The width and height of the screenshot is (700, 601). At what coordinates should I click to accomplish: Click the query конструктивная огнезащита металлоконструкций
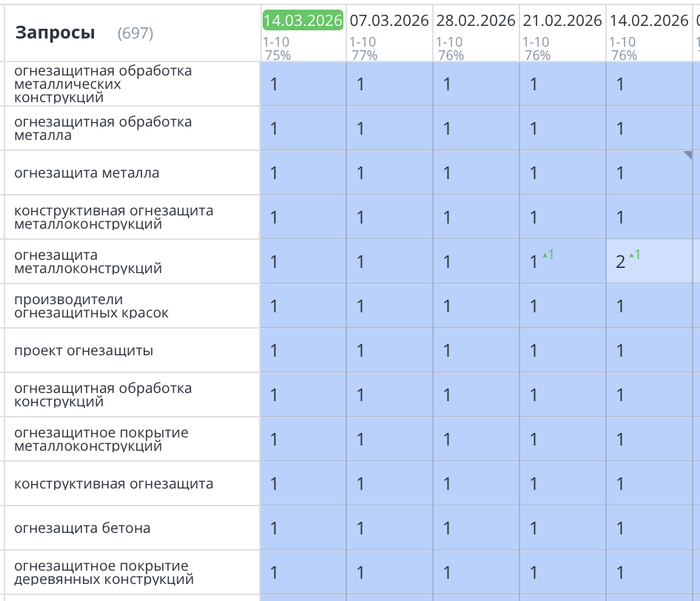click(x=113, y=217)
